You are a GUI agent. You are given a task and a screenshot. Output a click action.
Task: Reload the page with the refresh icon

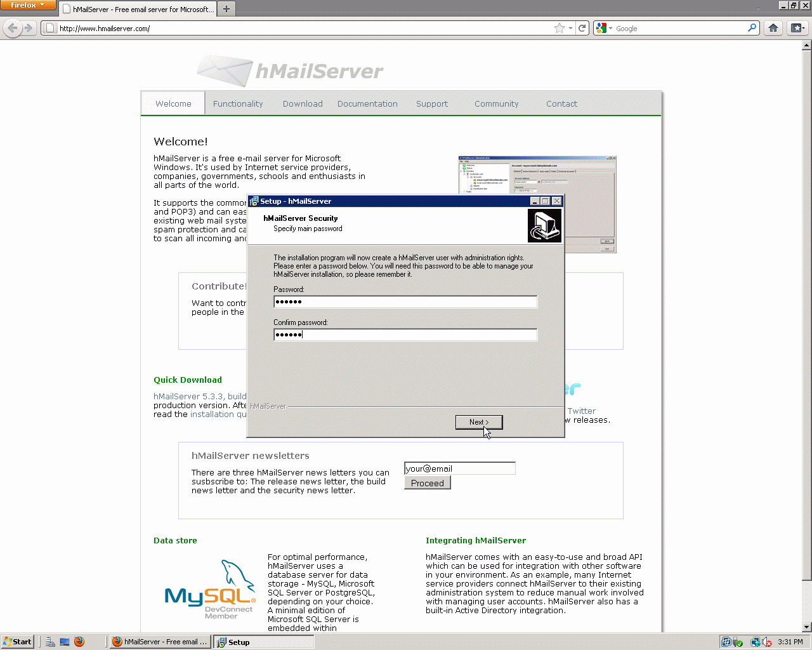pyautogui.click(x=582, y=28)
